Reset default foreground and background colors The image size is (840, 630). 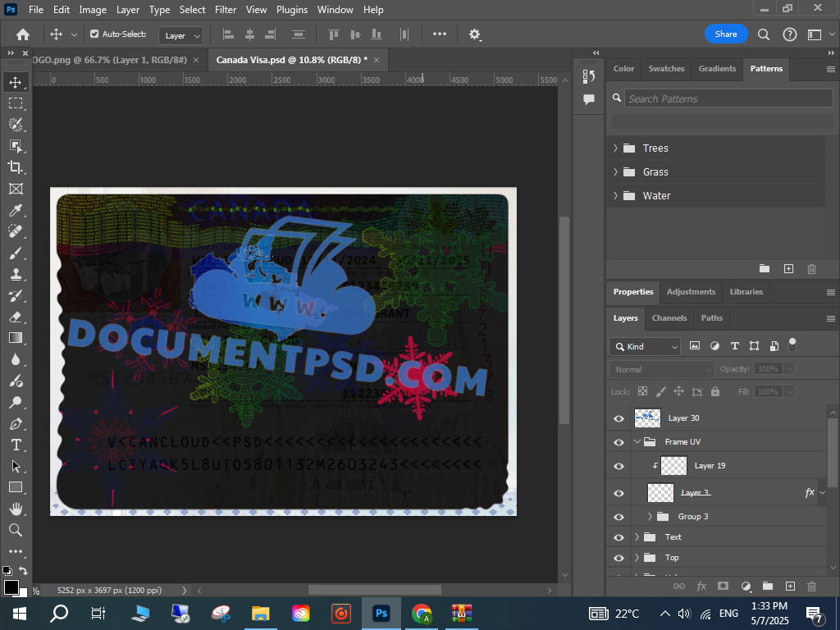tap(7, 571)
